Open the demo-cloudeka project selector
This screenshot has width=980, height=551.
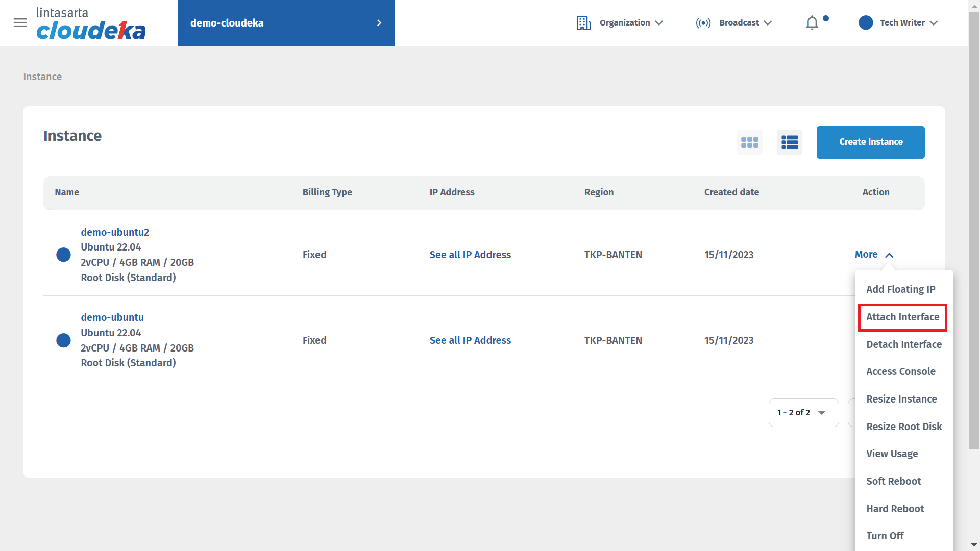tap(286, 23)
